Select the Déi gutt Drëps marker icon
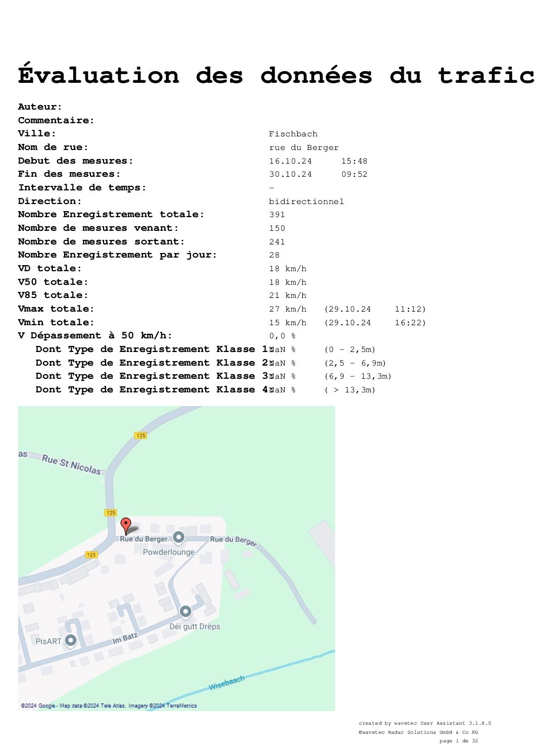 (186, 612)
